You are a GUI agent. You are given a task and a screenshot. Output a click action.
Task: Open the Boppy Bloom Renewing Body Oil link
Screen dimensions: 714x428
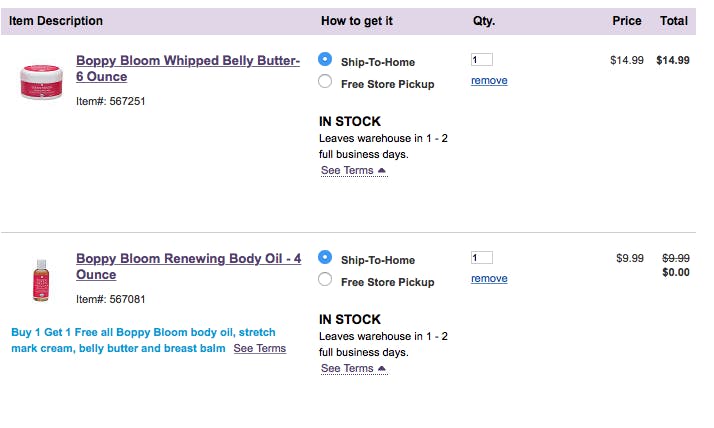[x=189, y=266]
